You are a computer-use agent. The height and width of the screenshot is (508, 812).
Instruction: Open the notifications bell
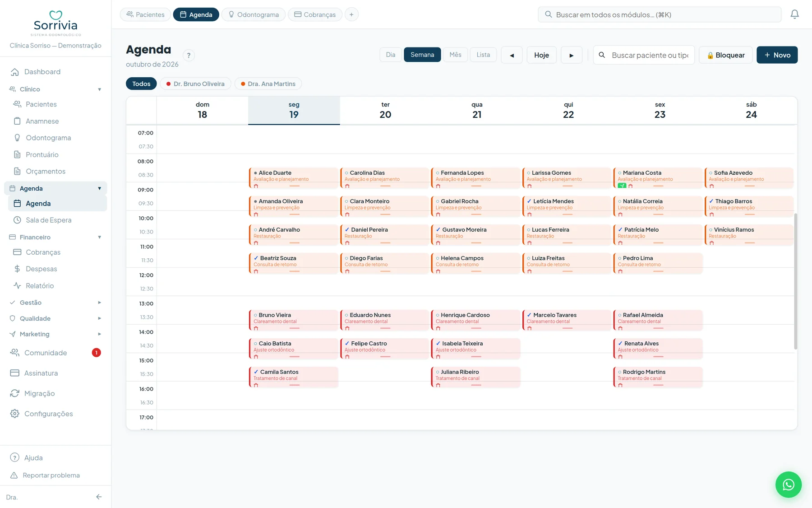[x=794, y=14]
